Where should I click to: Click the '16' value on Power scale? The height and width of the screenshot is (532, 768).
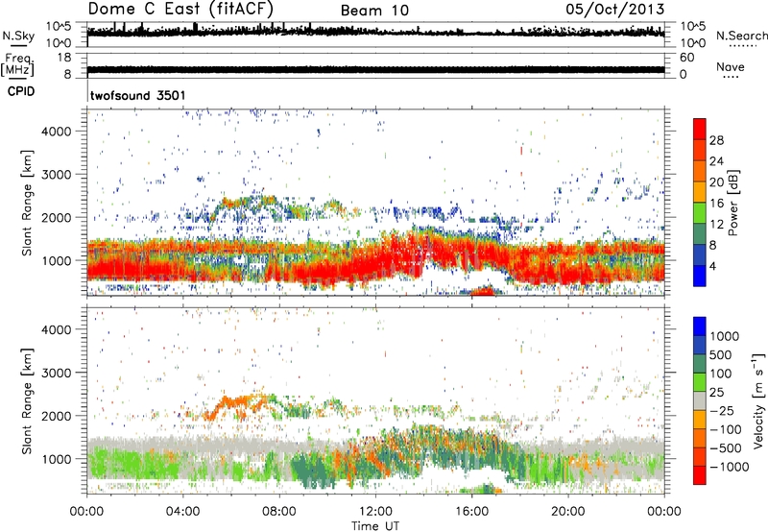[x=716, y=204]
